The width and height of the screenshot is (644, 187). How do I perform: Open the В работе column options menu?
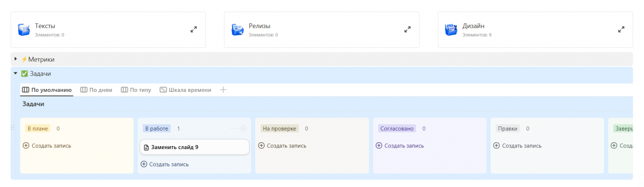pyautogui.click(x=234, y=129)
